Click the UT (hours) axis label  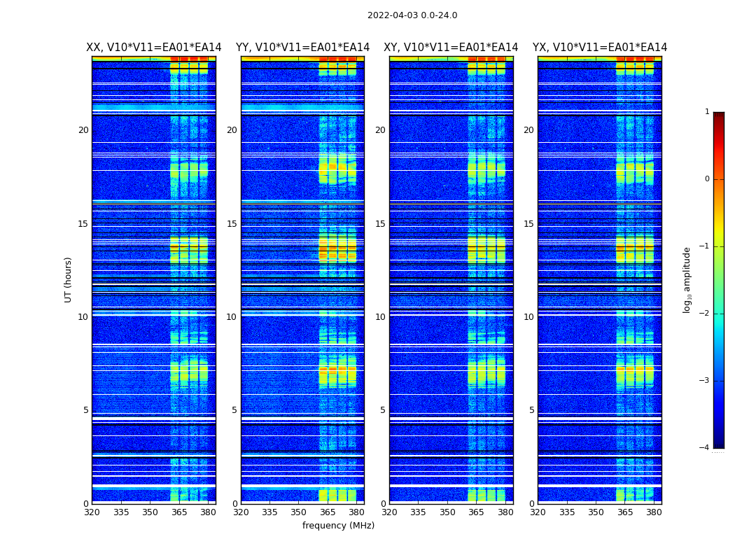69,279
